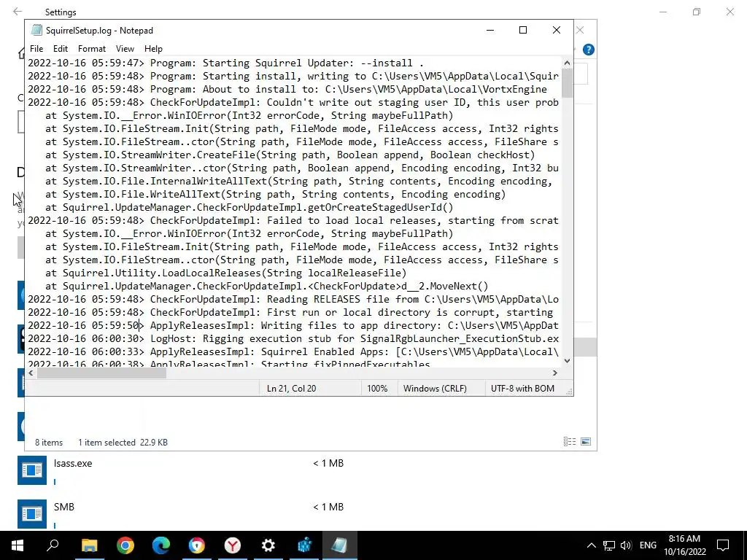Image resolution: width=747 pixels, height=560 pixels.
Task: Open the taskbar clock and date
Action: pyautogui.click(x=684, y=545)
